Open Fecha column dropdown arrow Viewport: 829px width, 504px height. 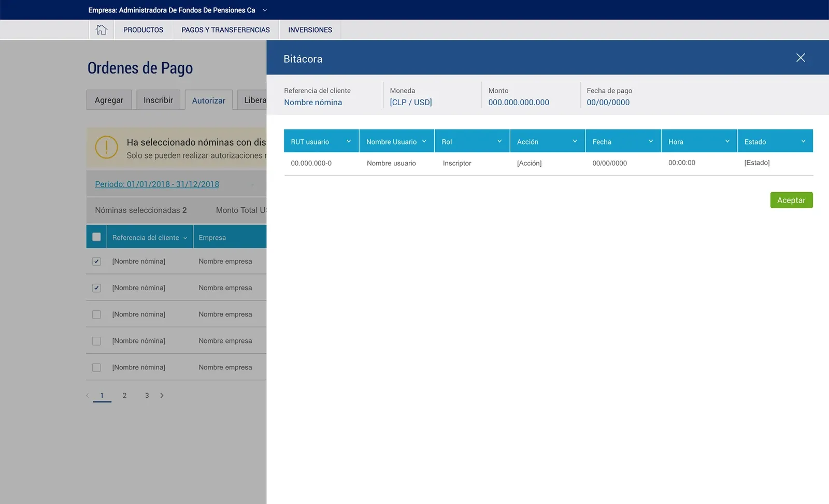pyautogui.click(x=651, y=141)
